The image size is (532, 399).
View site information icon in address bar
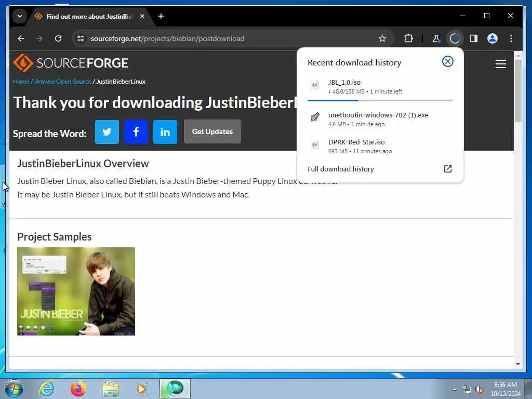81,38
